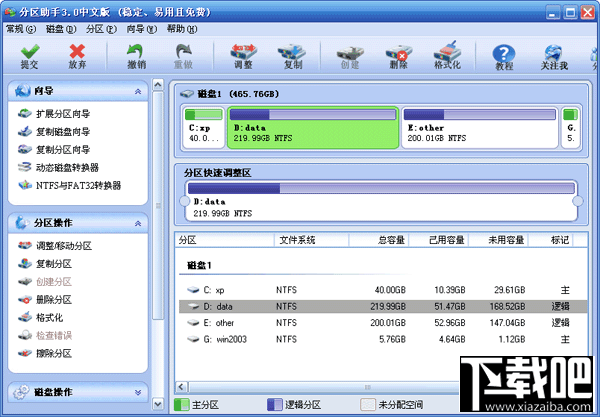Click the 磁盘1 (465.76GB) disk header
Screen dimensions: 600x417
click(230, 94)
